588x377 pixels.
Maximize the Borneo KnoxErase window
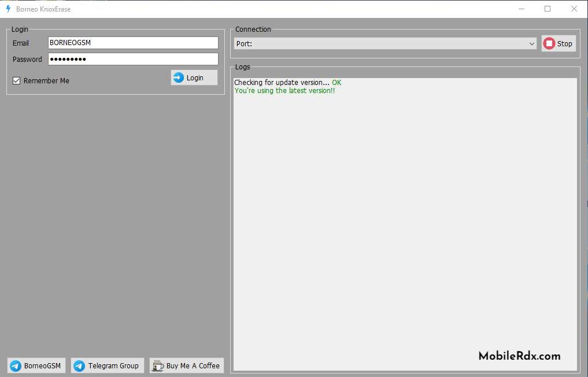[548, 9]
